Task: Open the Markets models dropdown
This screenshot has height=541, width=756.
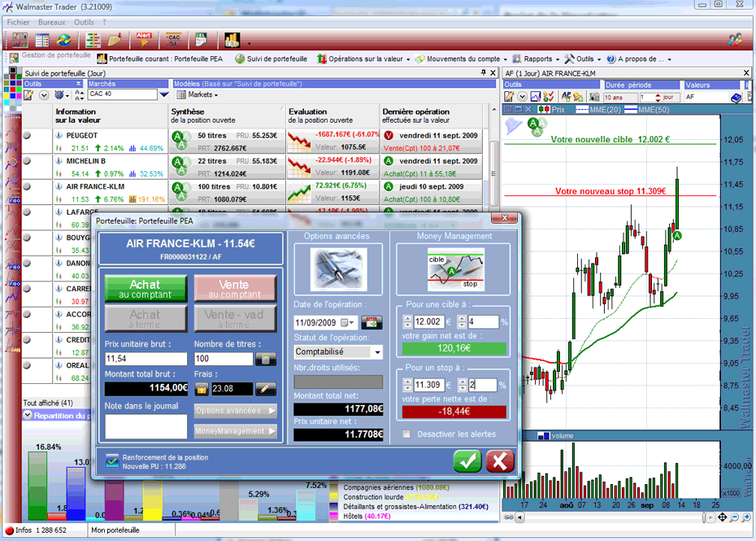Action: (198, 94)
